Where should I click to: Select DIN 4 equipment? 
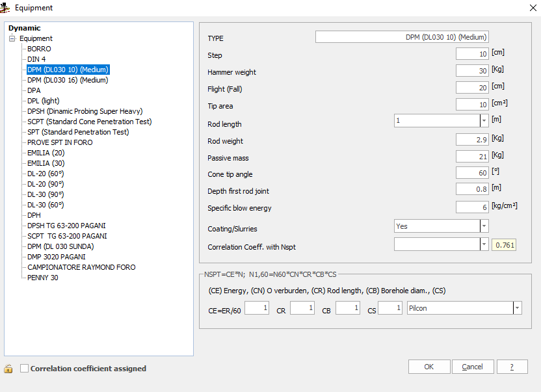[x=36, y=59]
